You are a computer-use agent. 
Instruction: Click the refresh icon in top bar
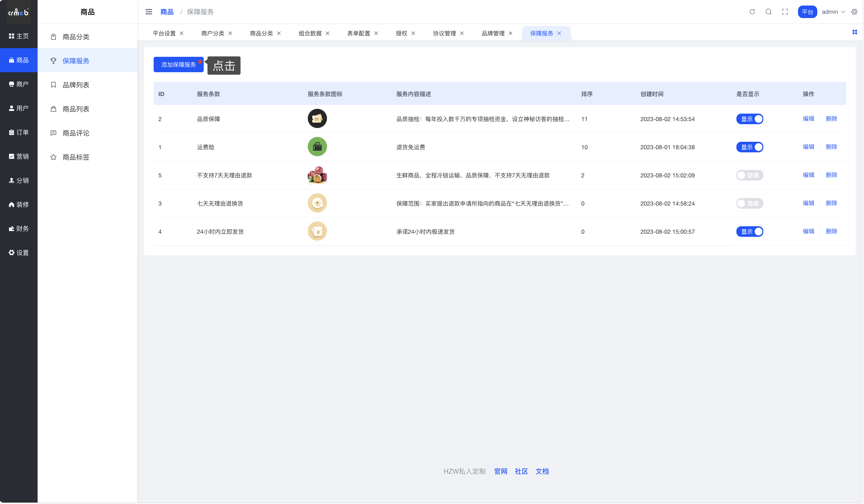click(752, 12)
